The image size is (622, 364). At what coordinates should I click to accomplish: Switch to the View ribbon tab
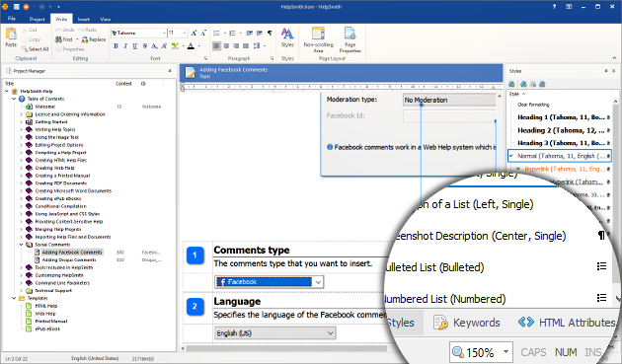[105, 19]
